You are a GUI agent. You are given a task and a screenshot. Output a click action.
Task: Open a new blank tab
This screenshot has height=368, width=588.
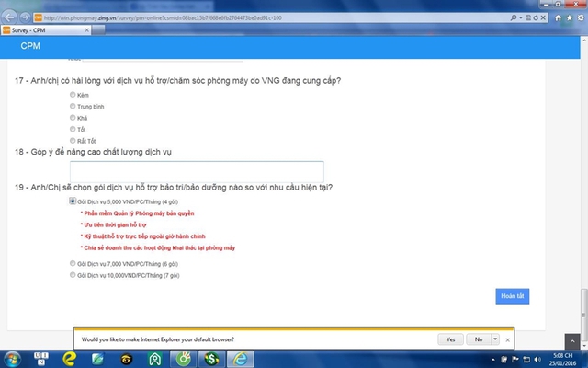click(x=98, y=30)
